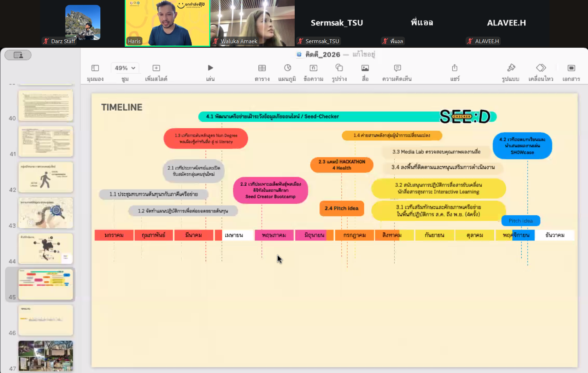Insert a text box

pos(313,68)
